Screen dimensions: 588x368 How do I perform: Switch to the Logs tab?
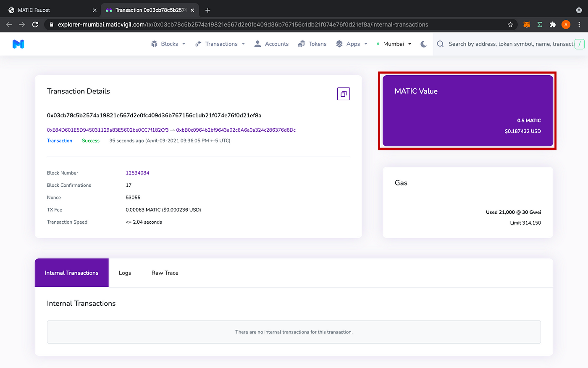[125, 273]
